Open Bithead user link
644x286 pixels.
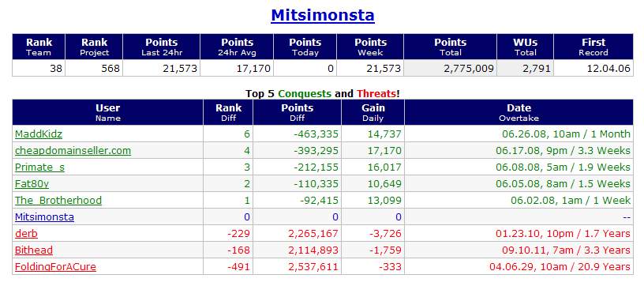click(34, 250)
